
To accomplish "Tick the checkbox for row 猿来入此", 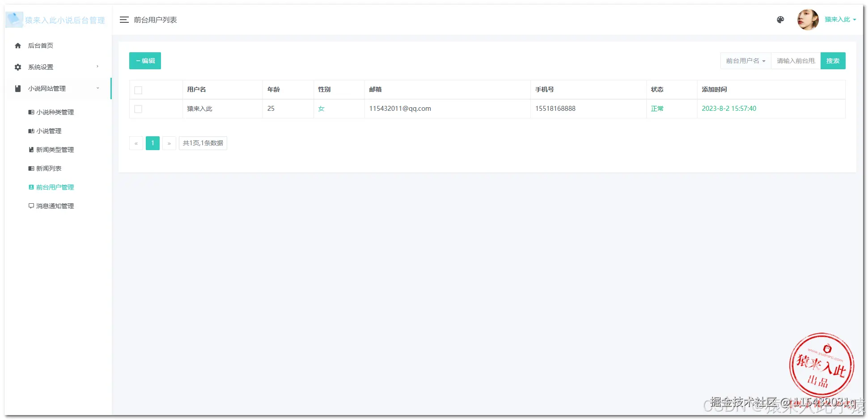I will (x=138, y=109).
